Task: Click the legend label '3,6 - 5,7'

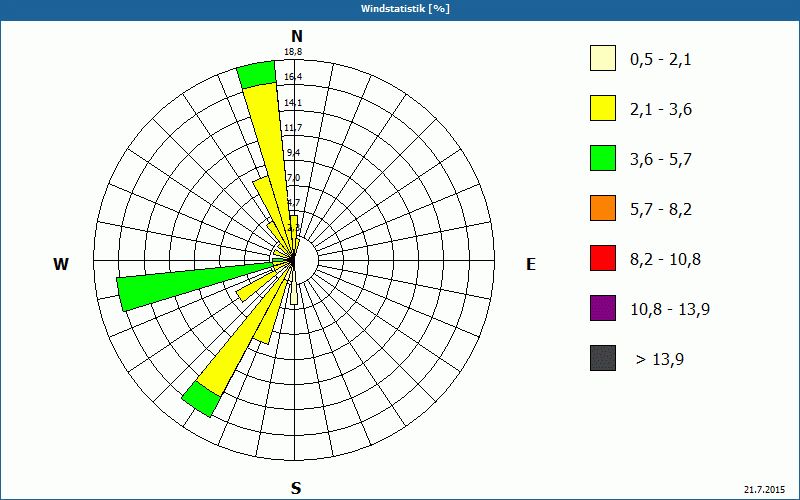Action: point(661,160)
